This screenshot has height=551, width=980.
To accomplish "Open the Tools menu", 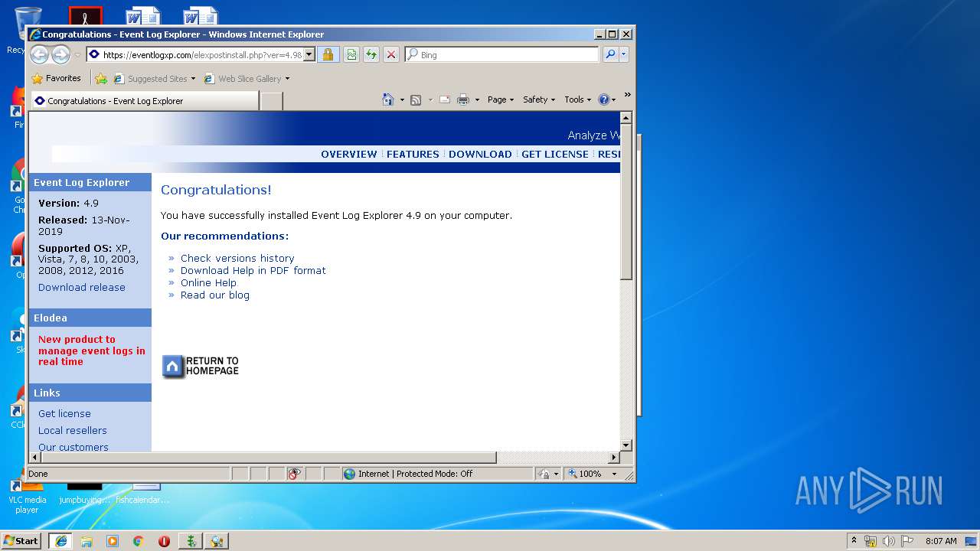I will [578, 99].
